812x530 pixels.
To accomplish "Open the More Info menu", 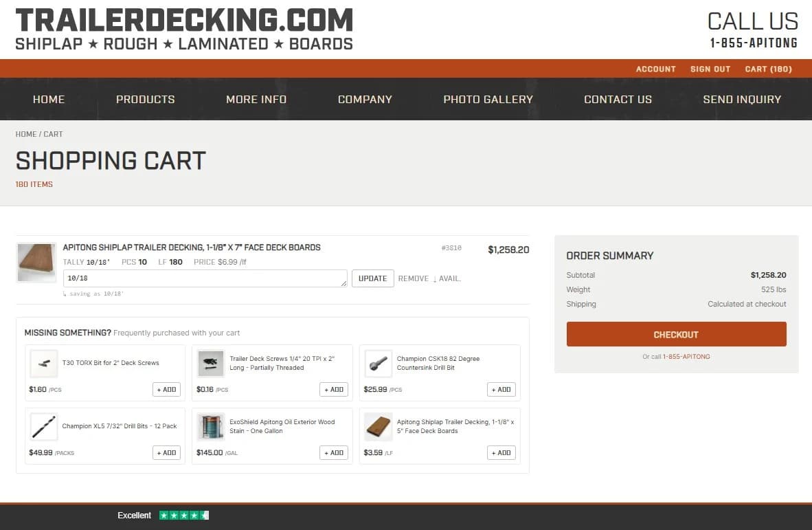I will 256,99.
